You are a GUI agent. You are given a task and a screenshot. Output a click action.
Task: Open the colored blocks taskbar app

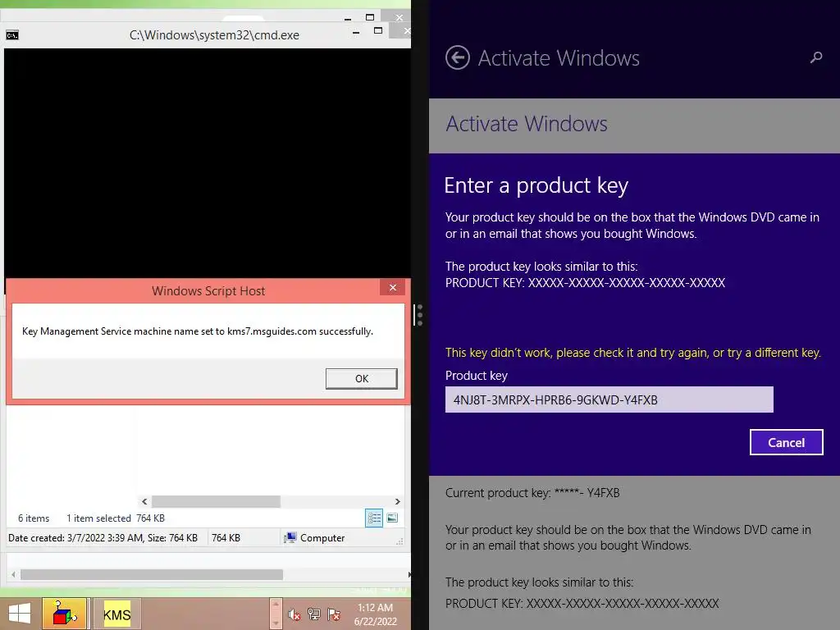(x=64, y=614)
